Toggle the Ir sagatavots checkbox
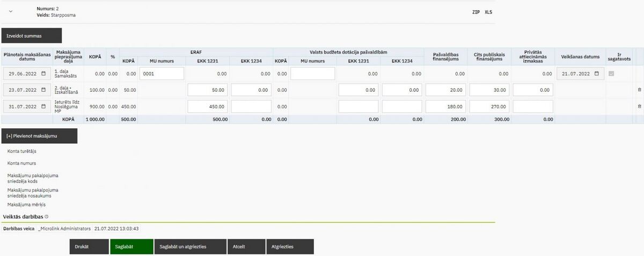This screenshot has width=644, height=256. pos(611,74)
